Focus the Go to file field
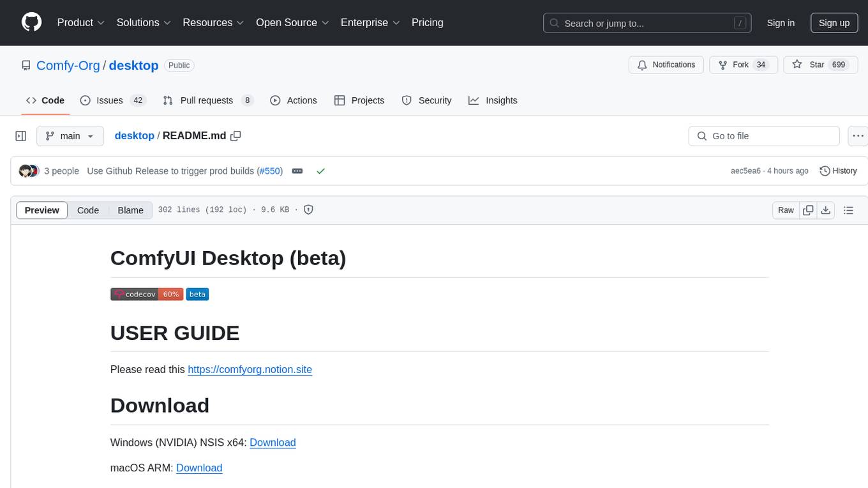This screenshot has height=488, width=868. coord(764,136)
